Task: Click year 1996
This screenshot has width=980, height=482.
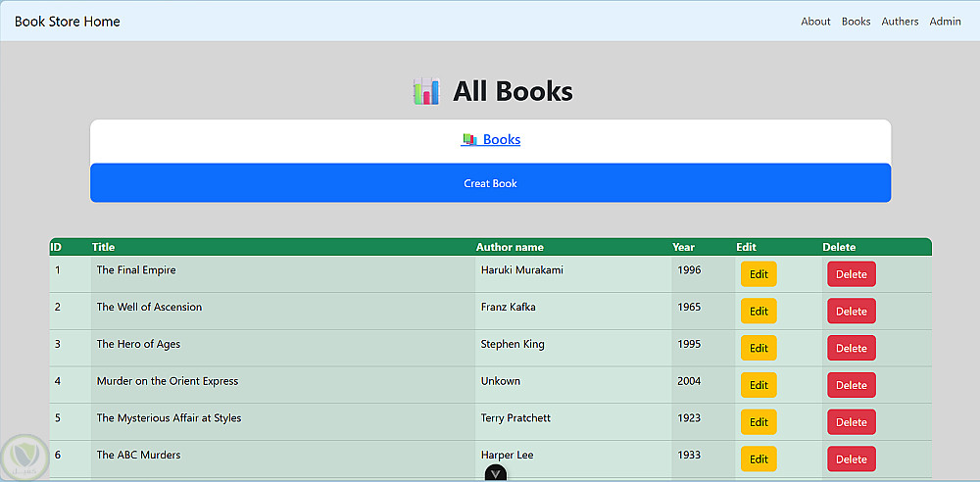Action: click(x=689, y=270)
